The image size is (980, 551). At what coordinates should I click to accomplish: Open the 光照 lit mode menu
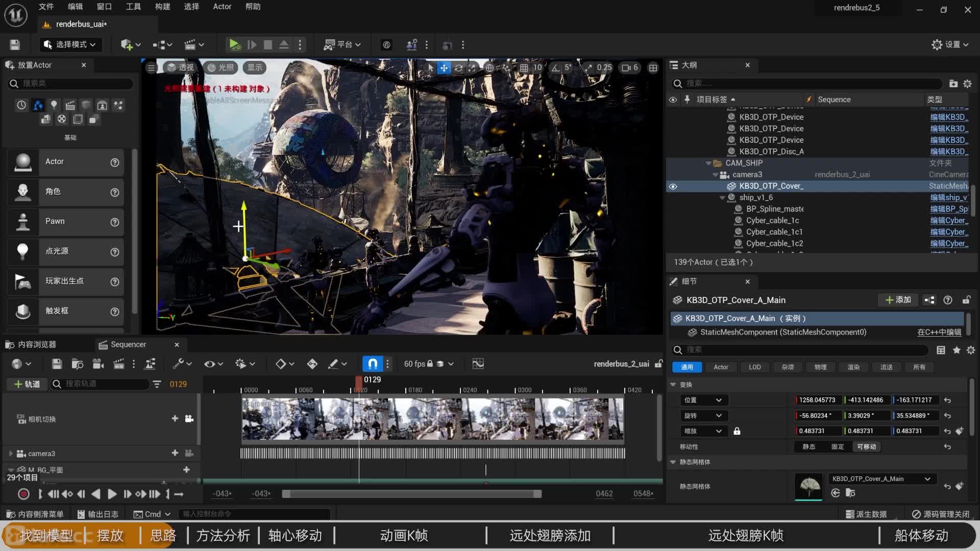tap(220, 67)
